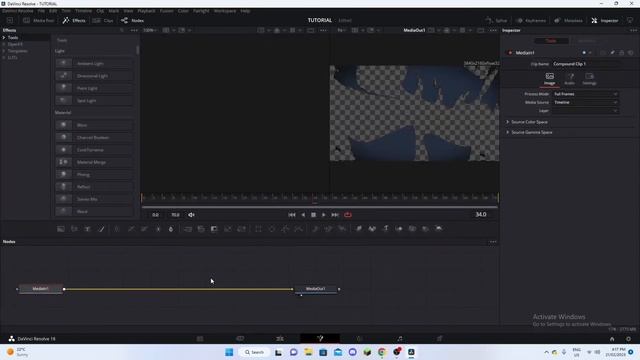Add a Text+ tool from toolbar
Viewport: 640px width, 360px height.
(87, 229)
